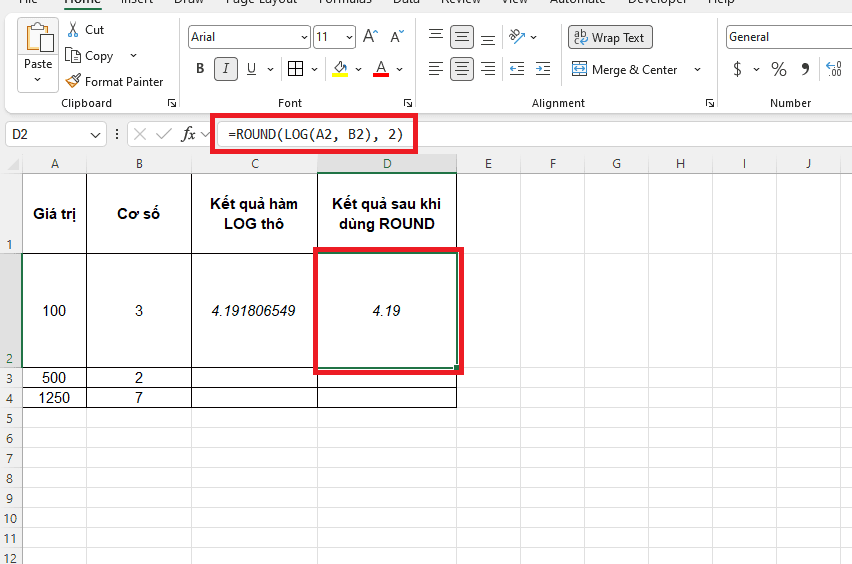Click the Cut scissors icon
852x564 pixels.
(x=73, y=29)
